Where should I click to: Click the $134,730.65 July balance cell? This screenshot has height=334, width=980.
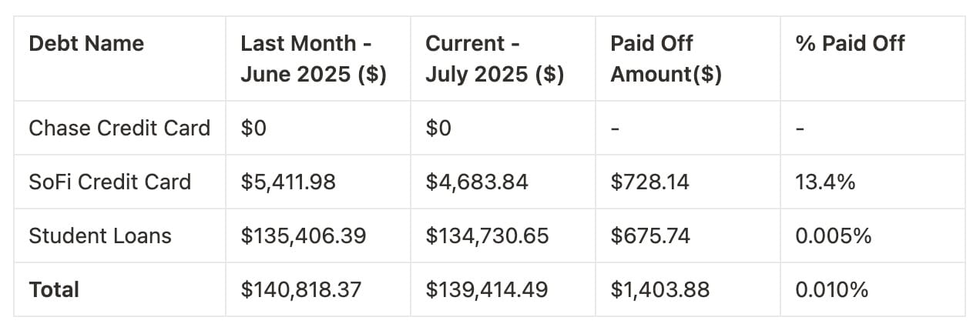[487, 235]
